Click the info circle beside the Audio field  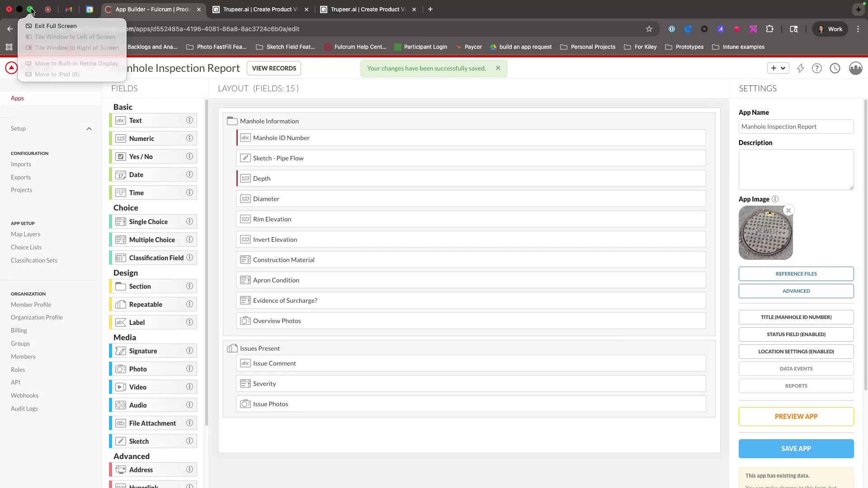click(189, 404)
